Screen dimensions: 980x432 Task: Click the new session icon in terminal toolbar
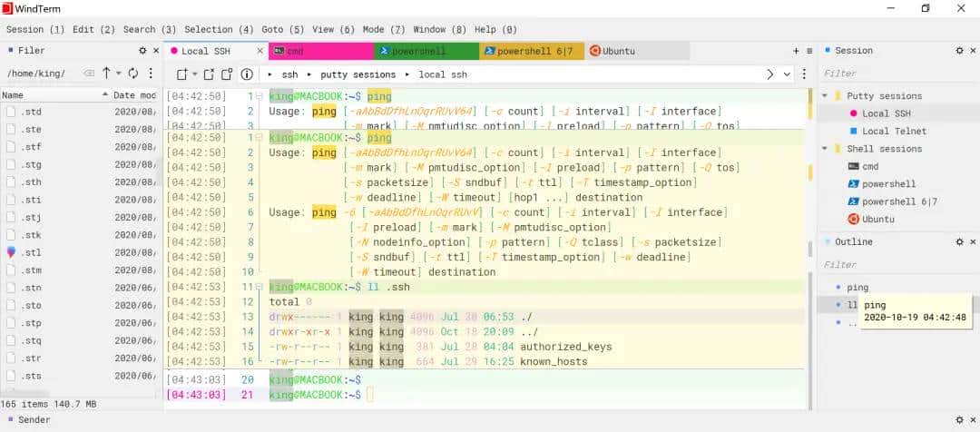pyautogui.click(x=183, y=74)
